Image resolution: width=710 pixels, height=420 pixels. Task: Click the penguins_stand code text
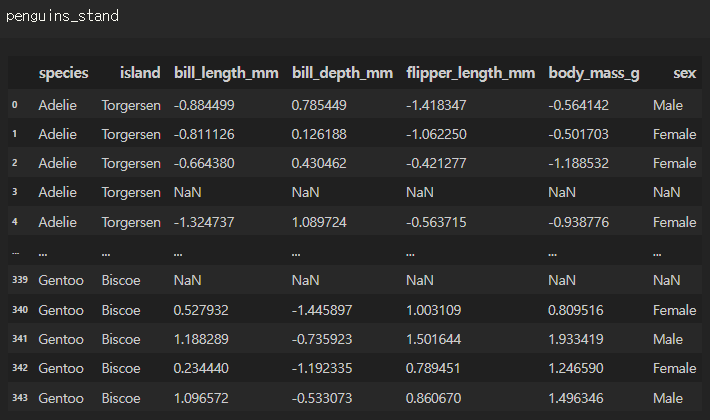(x=62, y=16)
